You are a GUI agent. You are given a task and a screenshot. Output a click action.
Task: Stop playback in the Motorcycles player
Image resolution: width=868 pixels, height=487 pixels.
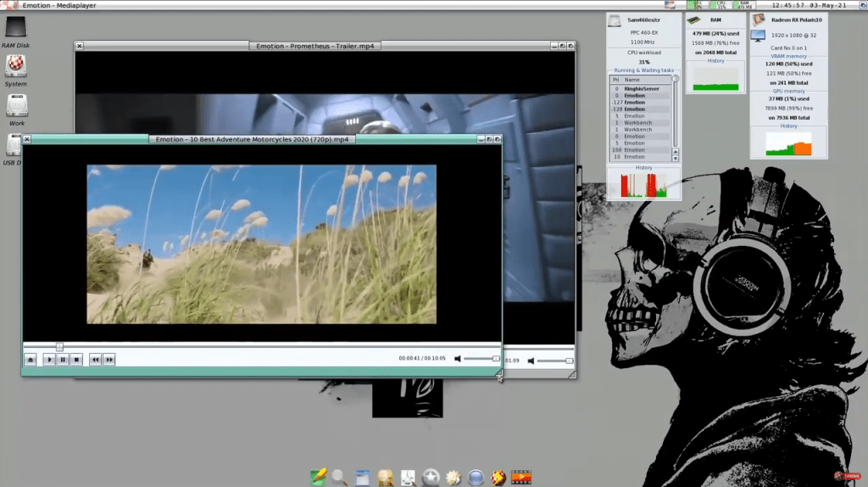[x=75, y=360]
